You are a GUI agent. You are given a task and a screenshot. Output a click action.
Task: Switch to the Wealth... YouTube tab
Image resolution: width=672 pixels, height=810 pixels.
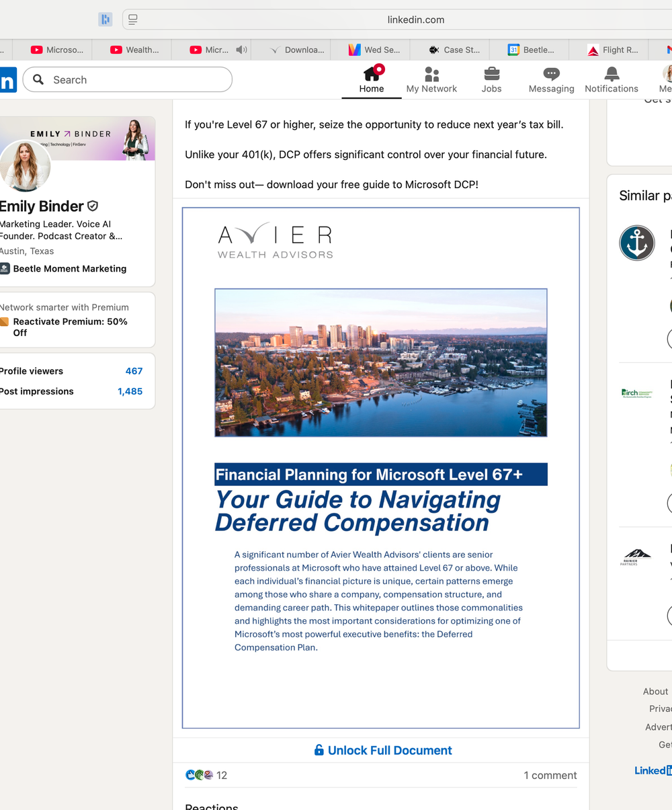click(134, 50)
